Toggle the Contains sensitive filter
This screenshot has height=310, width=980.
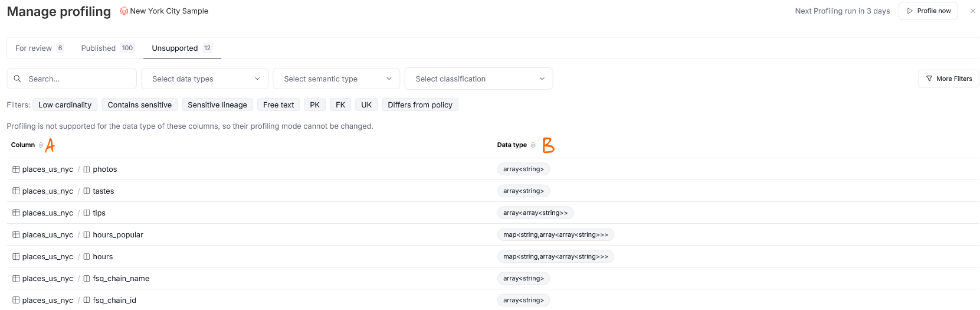point(140,105)
